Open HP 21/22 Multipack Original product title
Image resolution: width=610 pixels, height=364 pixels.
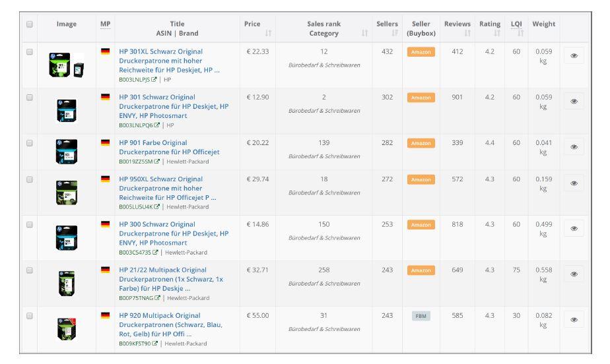pos(171,280)
